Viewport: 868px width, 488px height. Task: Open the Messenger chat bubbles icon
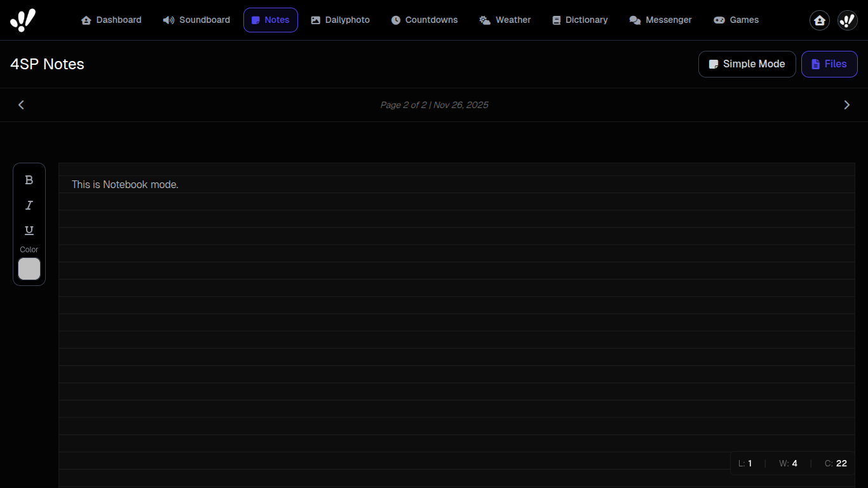pos(635,20)
